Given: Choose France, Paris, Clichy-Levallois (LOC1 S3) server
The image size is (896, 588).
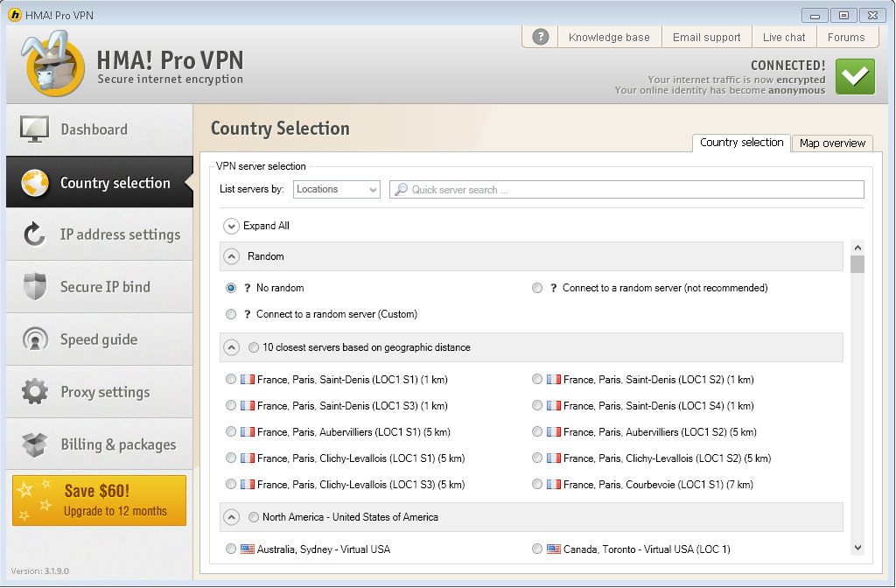Looking at the screenshot, I should (231, 485).
